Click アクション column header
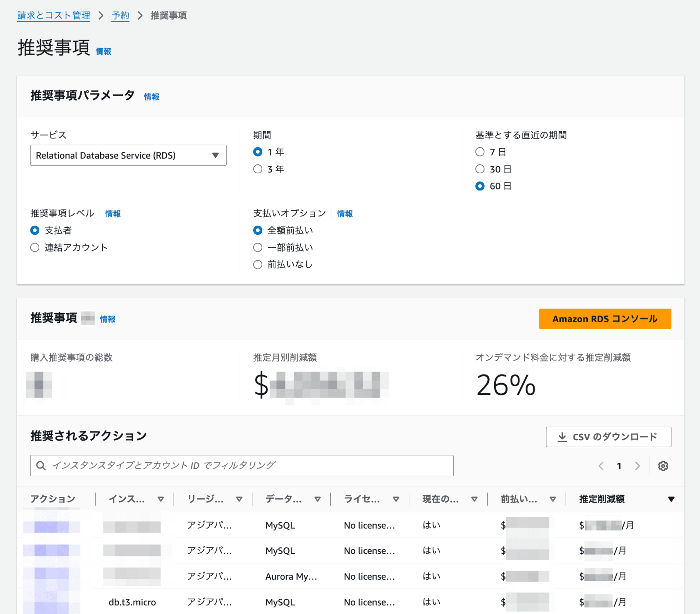The image size is (700, 614). tap(53, 499)
